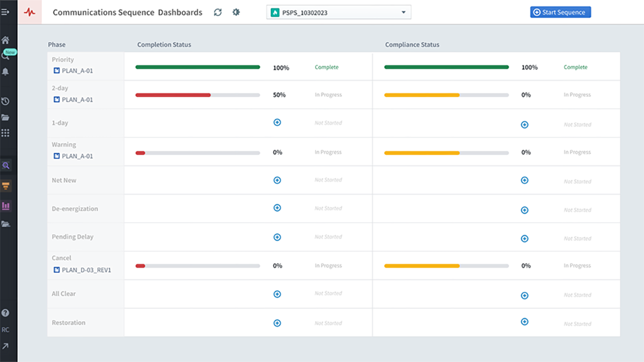This screenshot has height=362, width=644.
Task: Open notifications bell in the sidebar
Action: [6, 72]
